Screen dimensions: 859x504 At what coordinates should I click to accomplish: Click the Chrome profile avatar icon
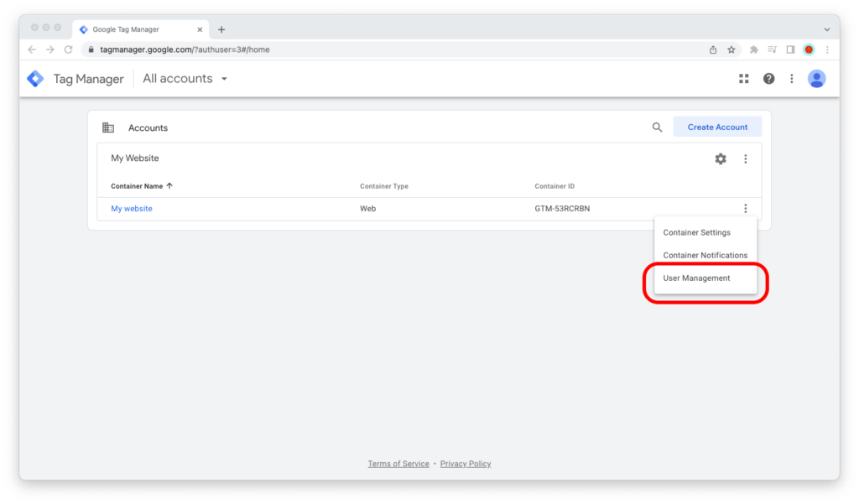809,49
